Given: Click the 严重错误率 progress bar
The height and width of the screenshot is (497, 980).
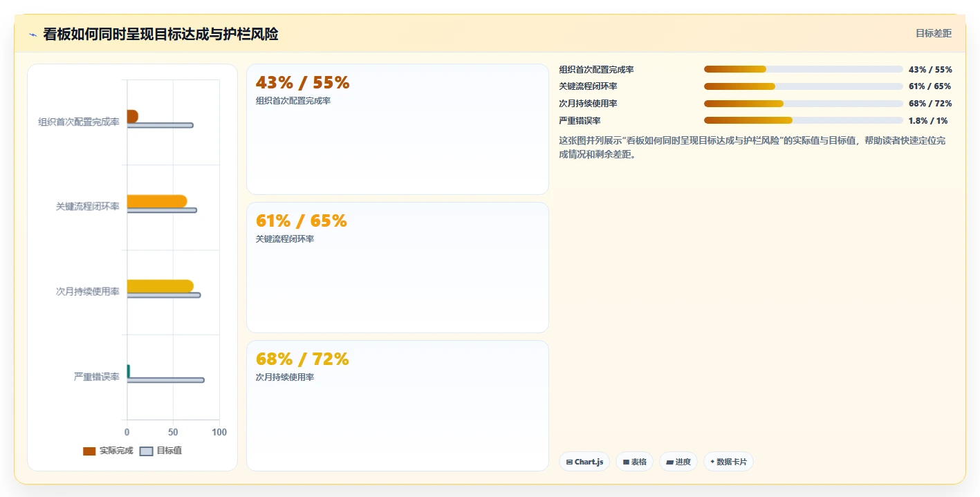Looking at the screenshot, I should [804, 120].
